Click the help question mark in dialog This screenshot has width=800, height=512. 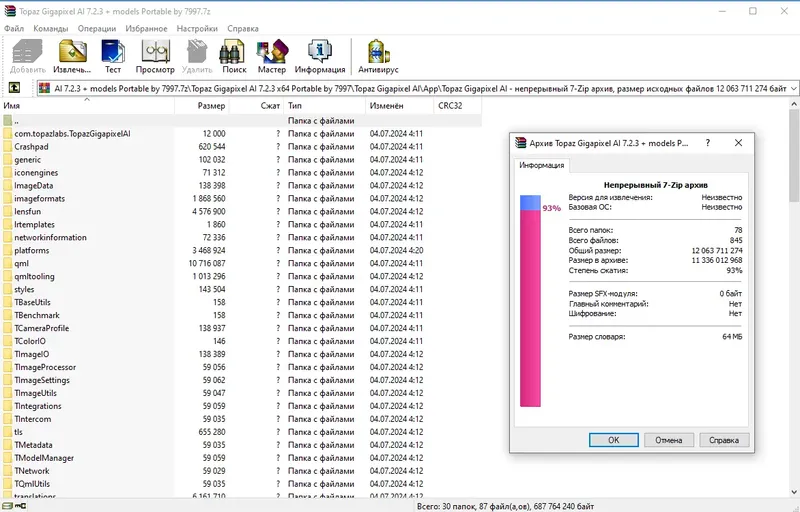point(708,143)
